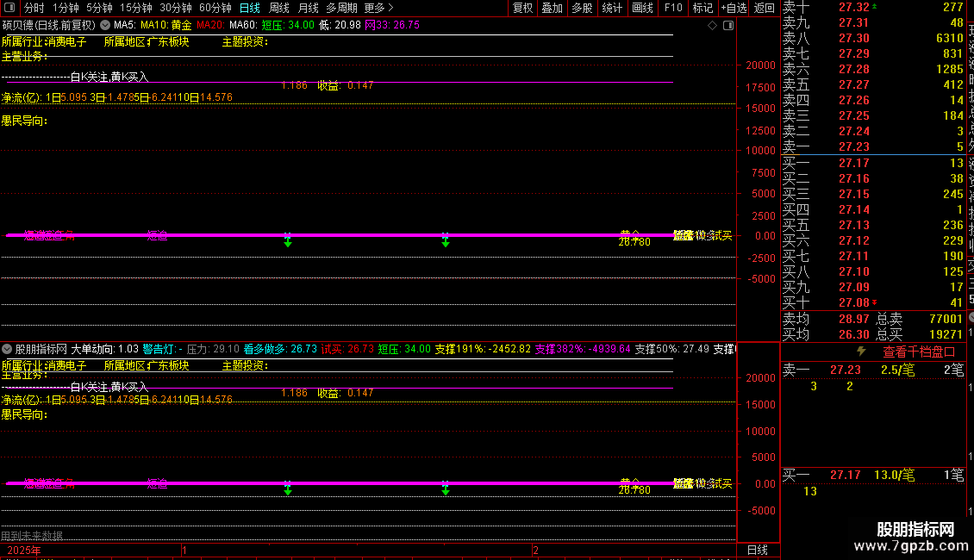Switch to the 5分钟 period

point(99,8)
